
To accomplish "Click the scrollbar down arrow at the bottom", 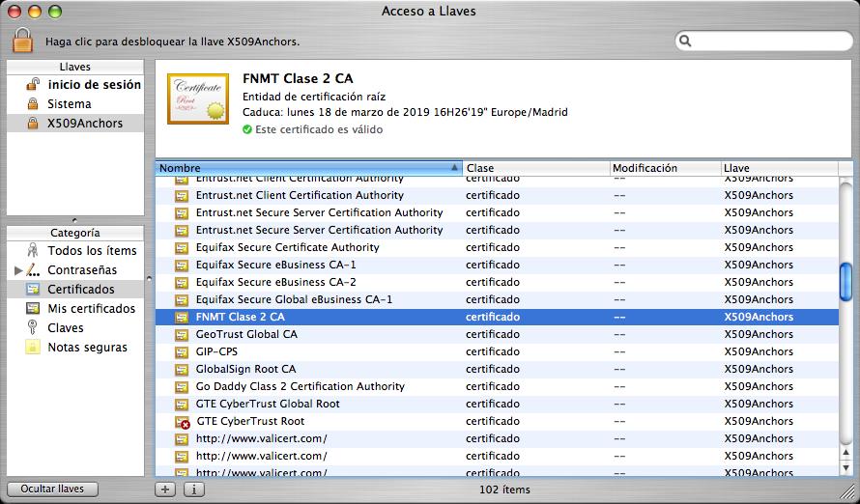I will pyautogui.click(x=846, y=468).
